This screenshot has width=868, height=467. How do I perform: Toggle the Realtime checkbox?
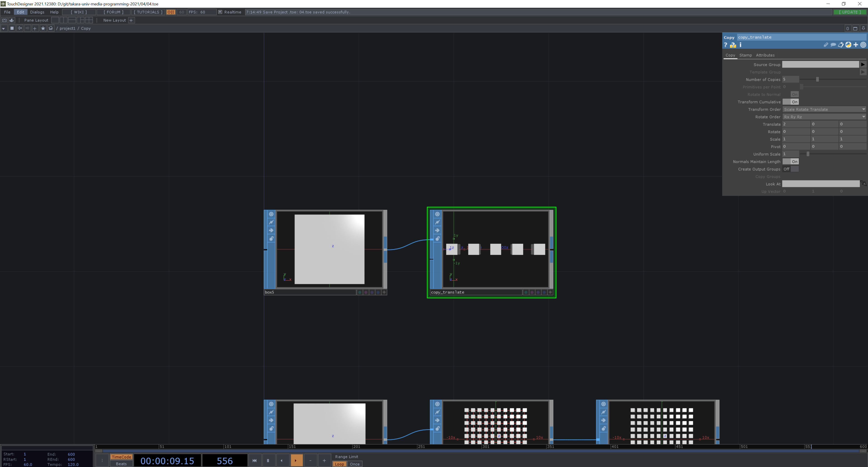tap(220, 12)
